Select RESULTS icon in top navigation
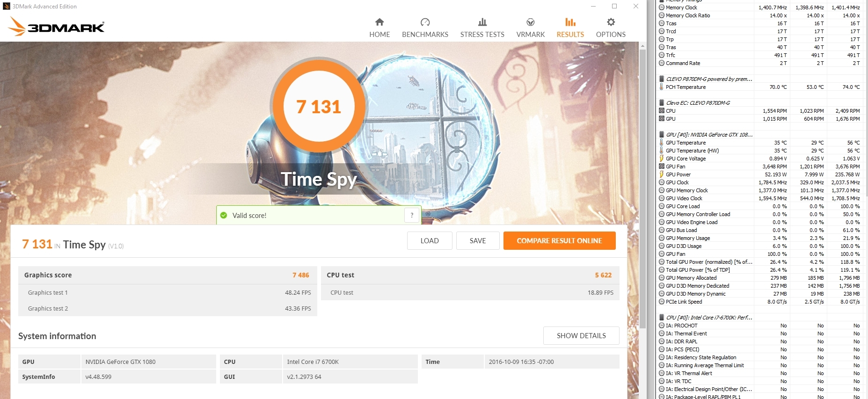 570,22
